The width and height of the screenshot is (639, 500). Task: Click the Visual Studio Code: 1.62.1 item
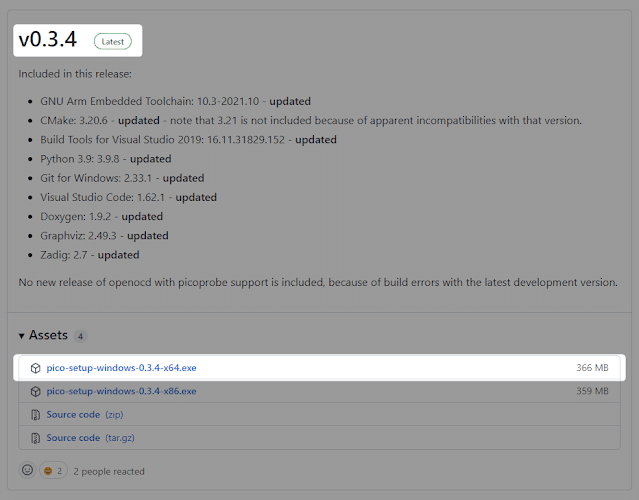click(128, 197)
